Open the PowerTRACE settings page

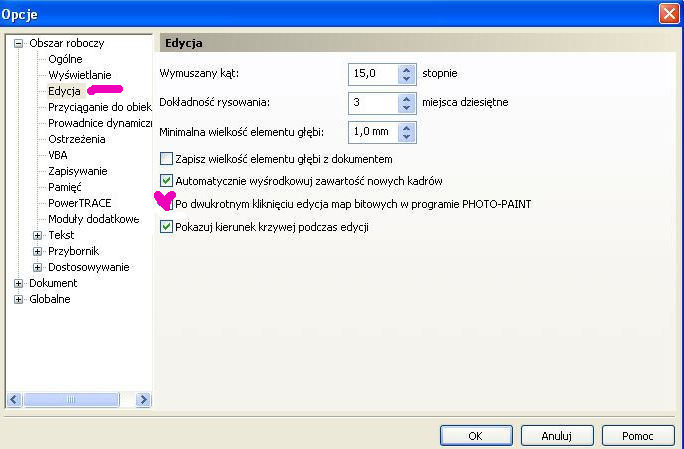pos(80,203)
